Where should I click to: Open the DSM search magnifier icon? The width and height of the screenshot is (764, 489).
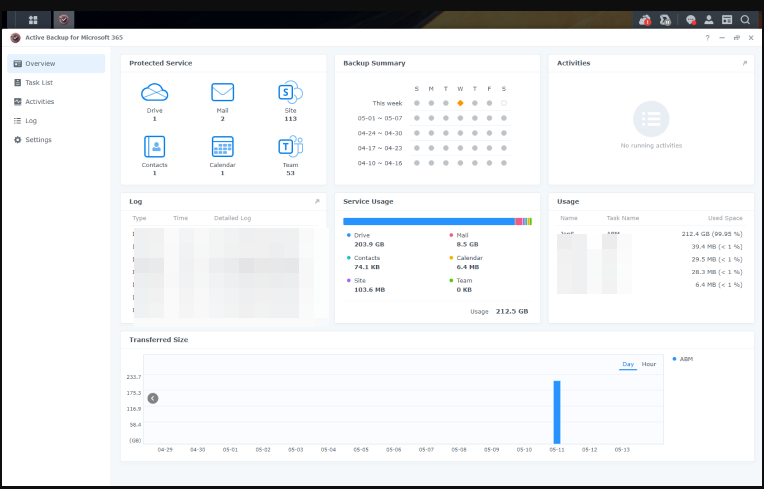pos(745,20)
